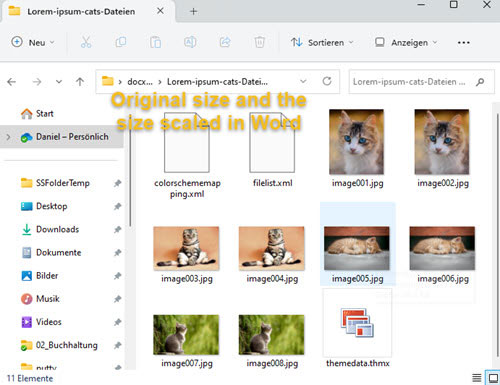500x385 pixels.
Task: Select Lorem-ipsum-cats-Datei... breadcrumb segment
Action: coord(217,82)
